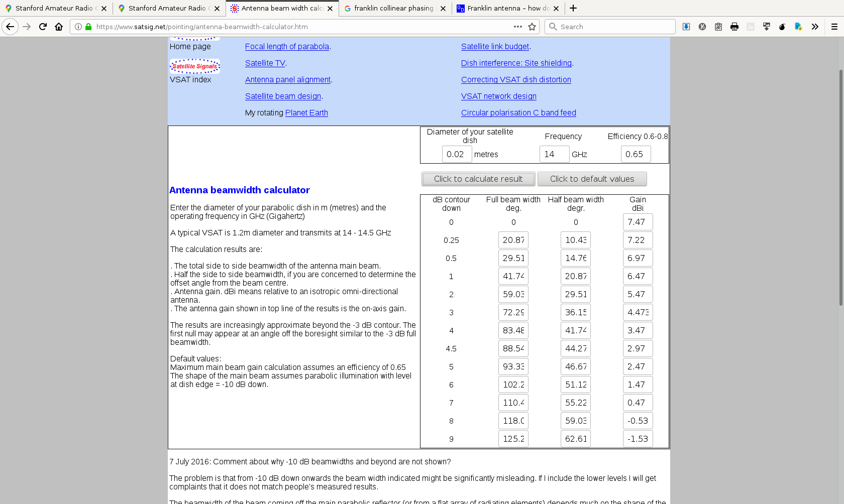Close the Franklin antenna tab
This screenshot has height=504, width=844.
coord(556,9)
